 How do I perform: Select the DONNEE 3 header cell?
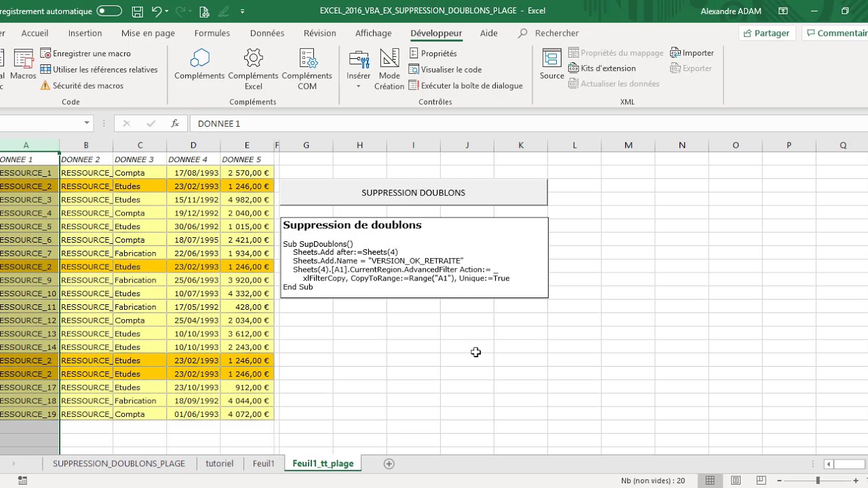pyautogui.click(x=140, y=159)
